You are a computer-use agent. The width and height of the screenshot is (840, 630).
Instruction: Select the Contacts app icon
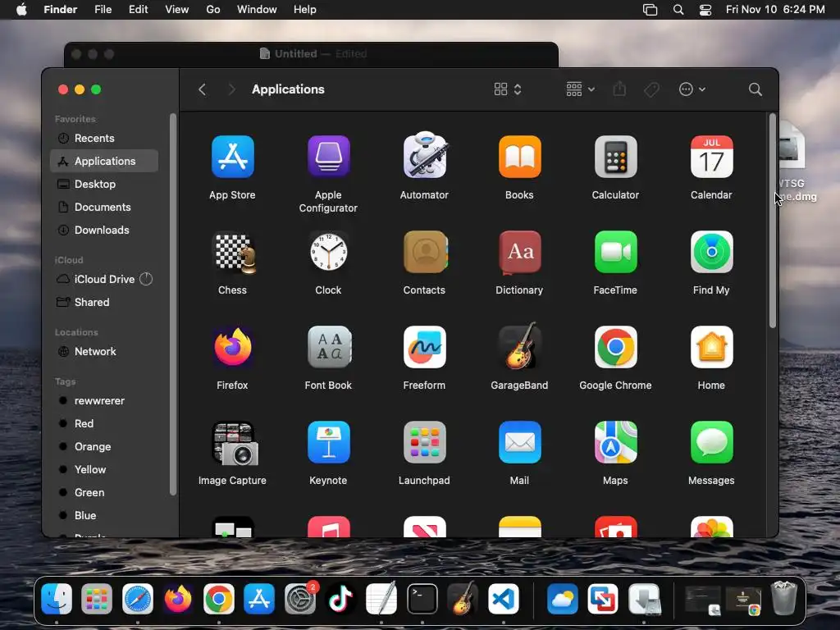425,252
